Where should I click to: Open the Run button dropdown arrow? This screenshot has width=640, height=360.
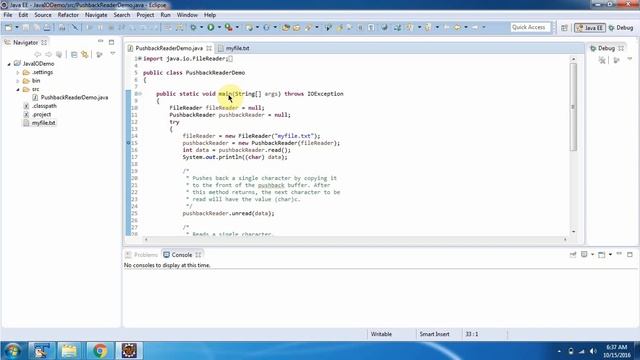[219, 27]
